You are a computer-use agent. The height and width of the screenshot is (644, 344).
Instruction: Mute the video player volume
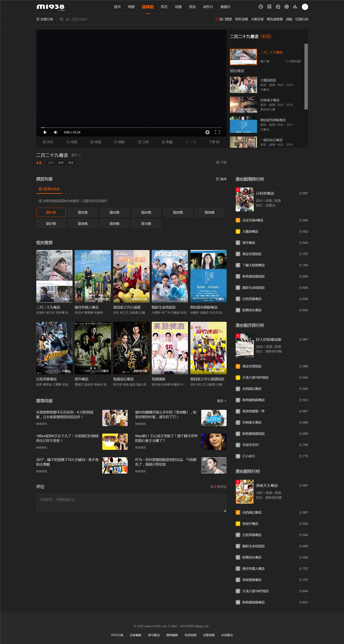(x=56, y=132)
